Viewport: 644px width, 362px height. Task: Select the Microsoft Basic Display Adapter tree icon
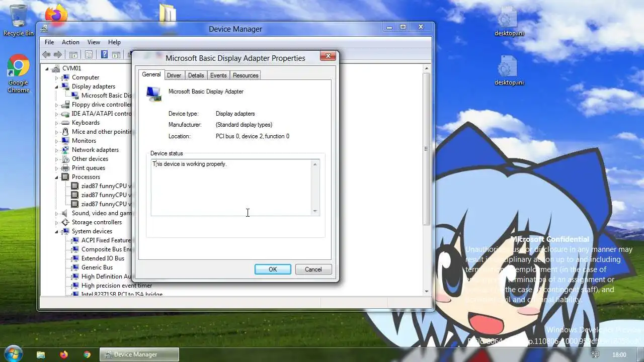75,96
